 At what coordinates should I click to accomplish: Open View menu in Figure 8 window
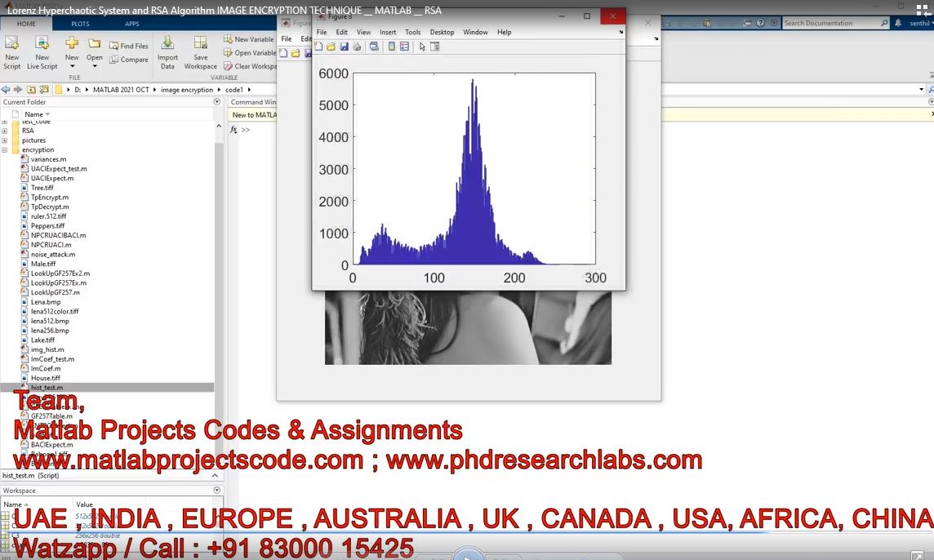[x=363, y=32]
